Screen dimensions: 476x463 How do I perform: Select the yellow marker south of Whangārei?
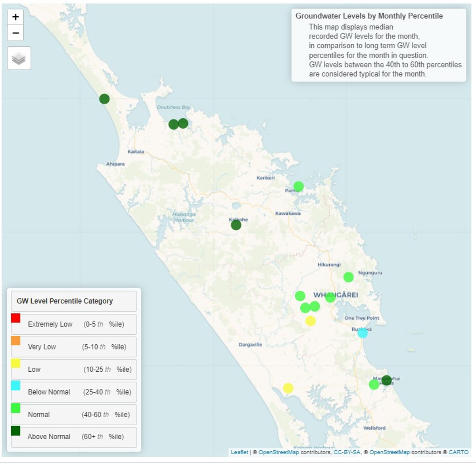click(311, 321)
